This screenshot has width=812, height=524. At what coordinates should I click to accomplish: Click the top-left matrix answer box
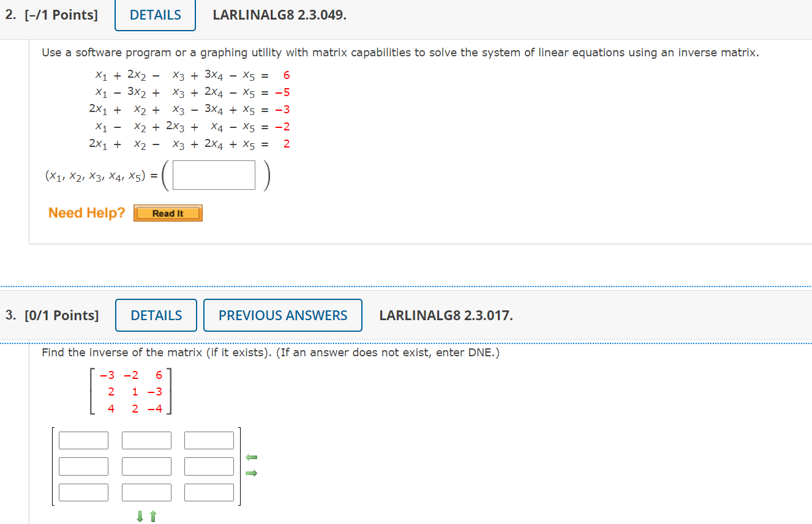(83, 440)
